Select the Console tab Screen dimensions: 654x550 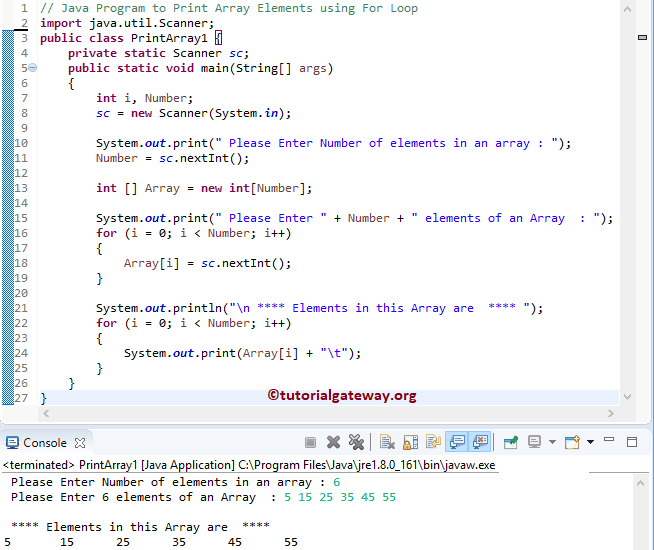(x=44, y=442)
